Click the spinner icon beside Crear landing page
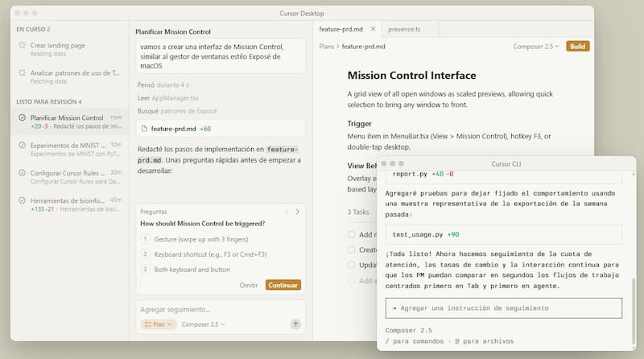Image resolution: width=644 pixels, height=359 pixels. point(23,45)
